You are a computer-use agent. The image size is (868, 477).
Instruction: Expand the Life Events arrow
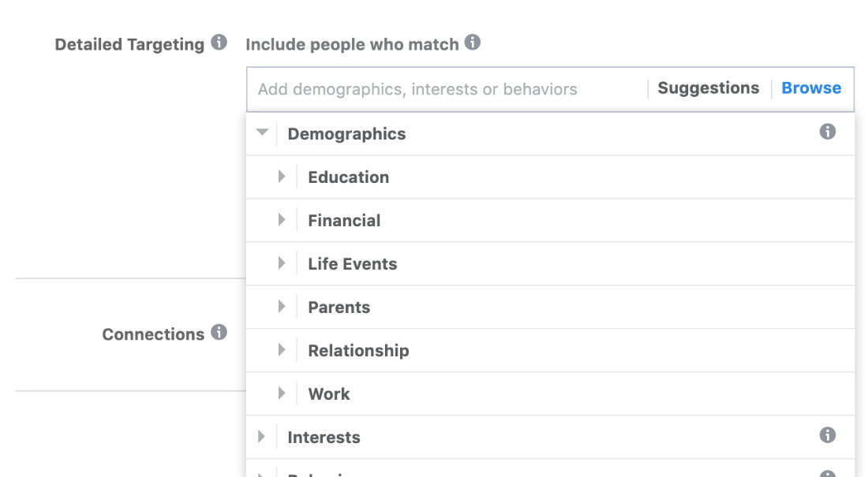[282, 263]
